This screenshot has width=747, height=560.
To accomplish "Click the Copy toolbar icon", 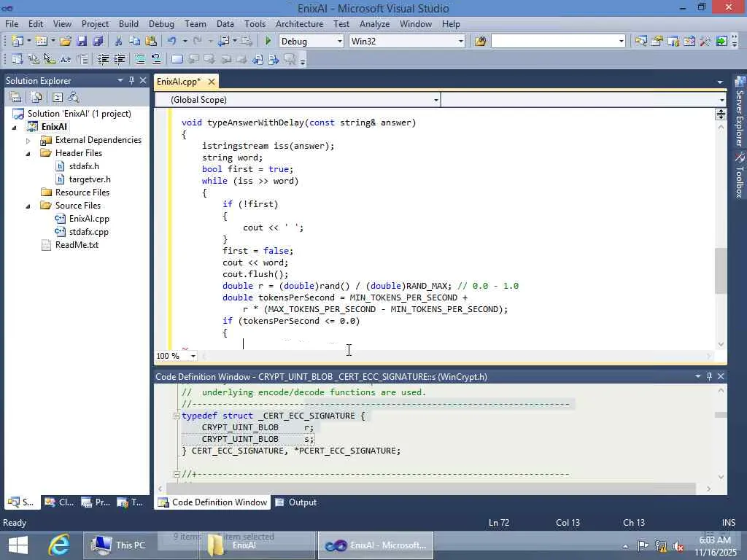I will pyautogui.click(x=135, y=42).
